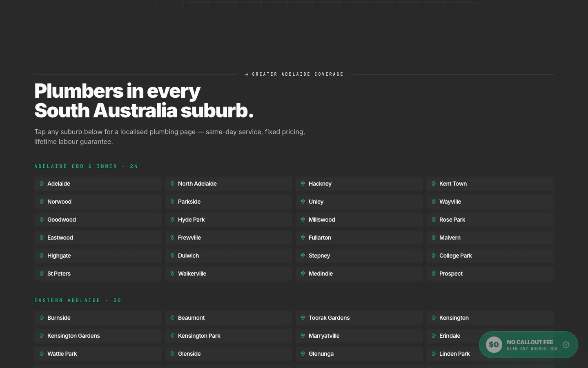Go to the Medindie suburb link

point(359,274)
